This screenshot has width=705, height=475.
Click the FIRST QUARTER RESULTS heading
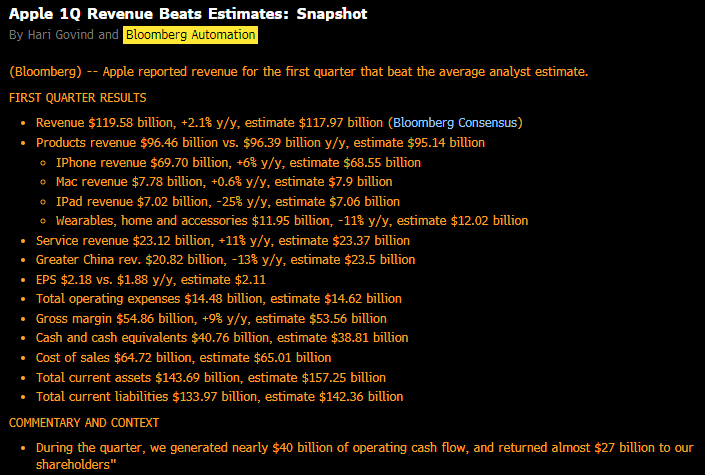click(x=77, y=98)
